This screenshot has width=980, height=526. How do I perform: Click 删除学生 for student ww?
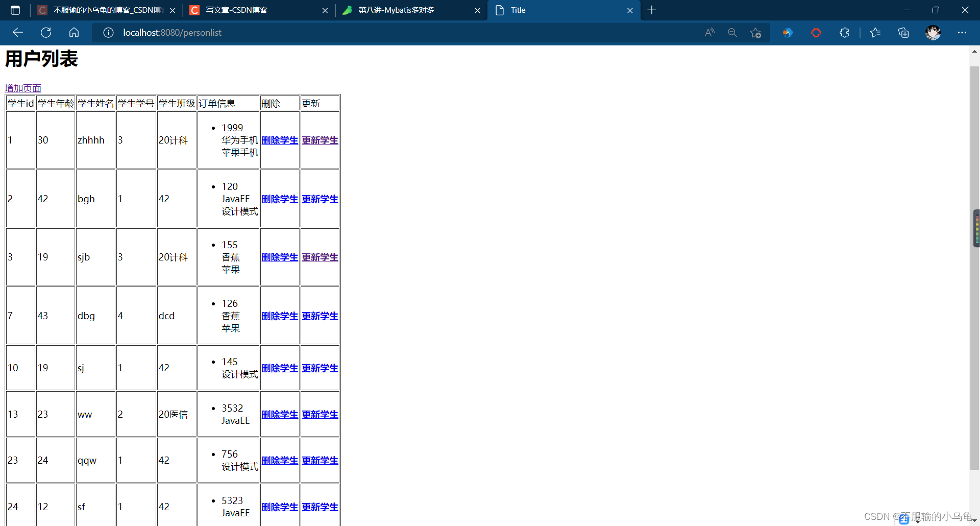[x=280, y=415]
